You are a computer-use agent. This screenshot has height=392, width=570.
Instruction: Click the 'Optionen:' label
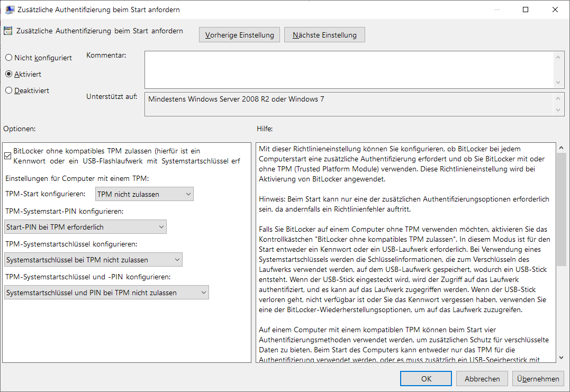pyautogui.click(x=20, y=129)
